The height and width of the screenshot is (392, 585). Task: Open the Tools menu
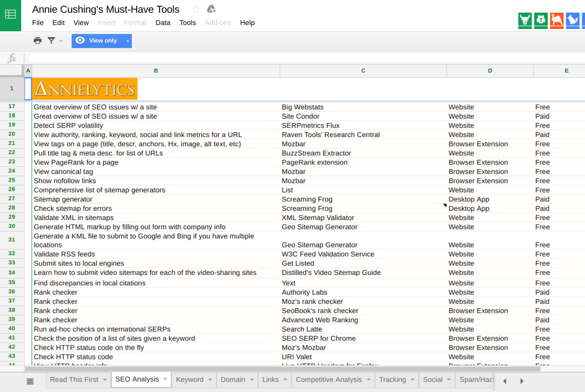coord(187,23)
